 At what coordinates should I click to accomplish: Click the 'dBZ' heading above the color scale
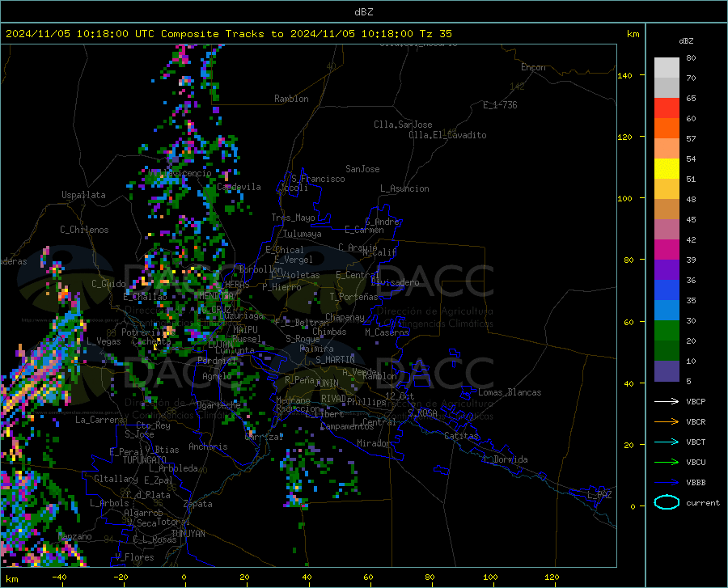click(x=686, y=40)
